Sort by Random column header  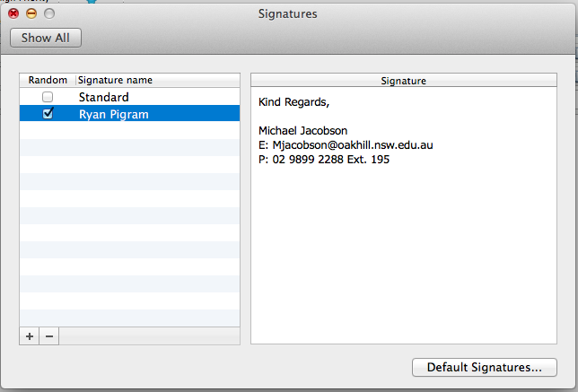(48, 80)
